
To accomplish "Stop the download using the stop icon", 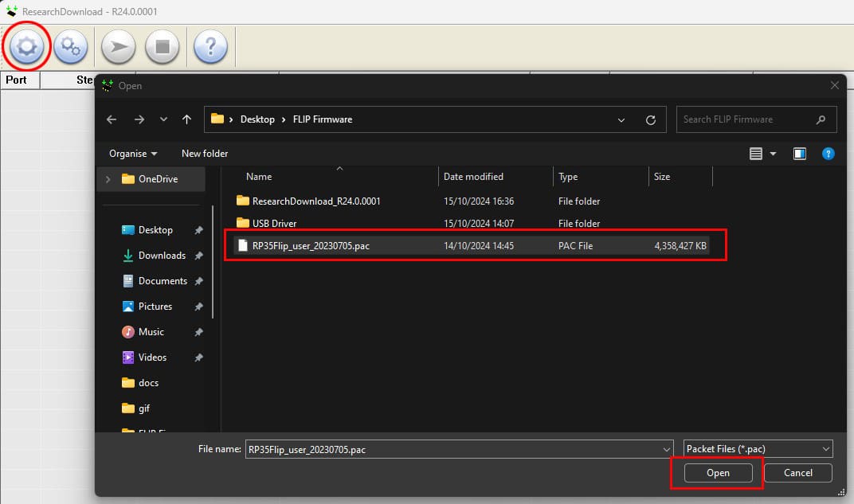I will pyautogui.click(x=163, y=47).
